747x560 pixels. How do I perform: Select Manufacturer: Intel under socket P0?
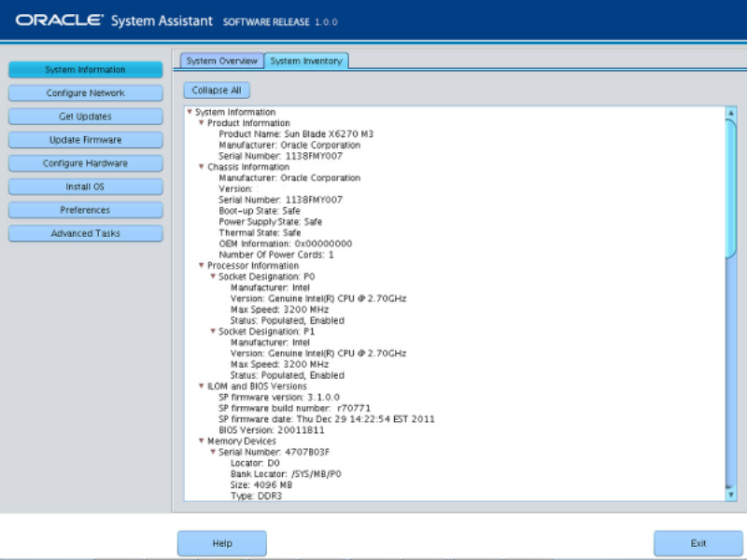[x=270, y=287]
